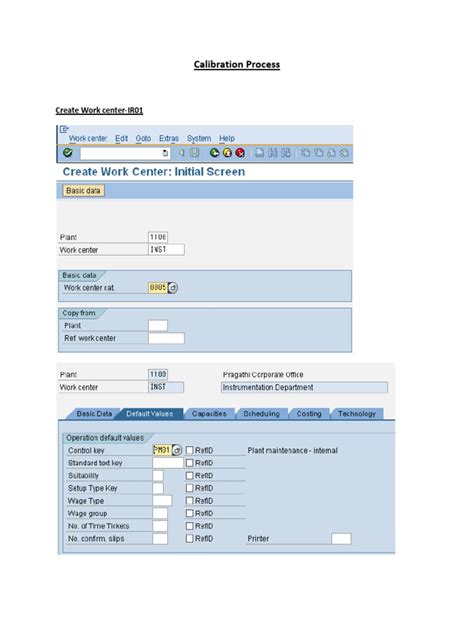Screen dimensions: 474x632
Task: Tick RefID checkbox for Setup Type Key
Action: 189,488
